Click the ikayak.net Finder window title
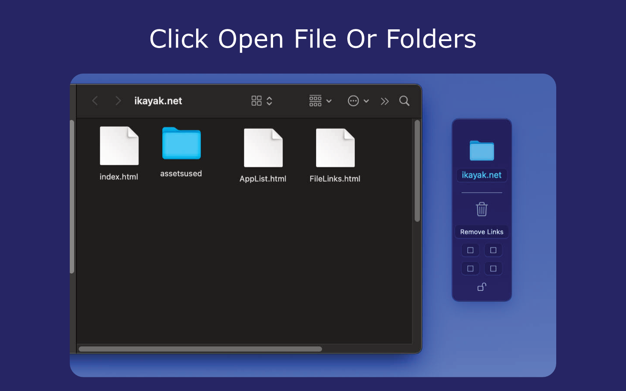626x391 pixels. 158,101
